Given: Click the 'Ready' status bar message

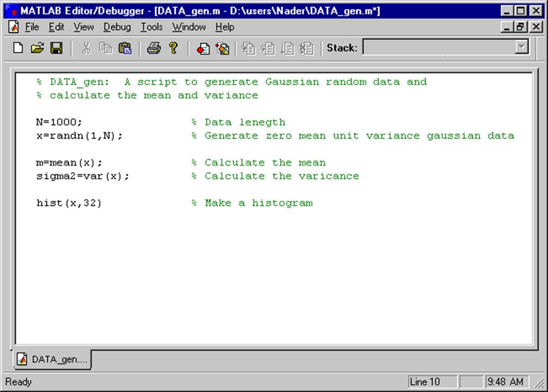Looking at the screenshot, I should (18, 382).
